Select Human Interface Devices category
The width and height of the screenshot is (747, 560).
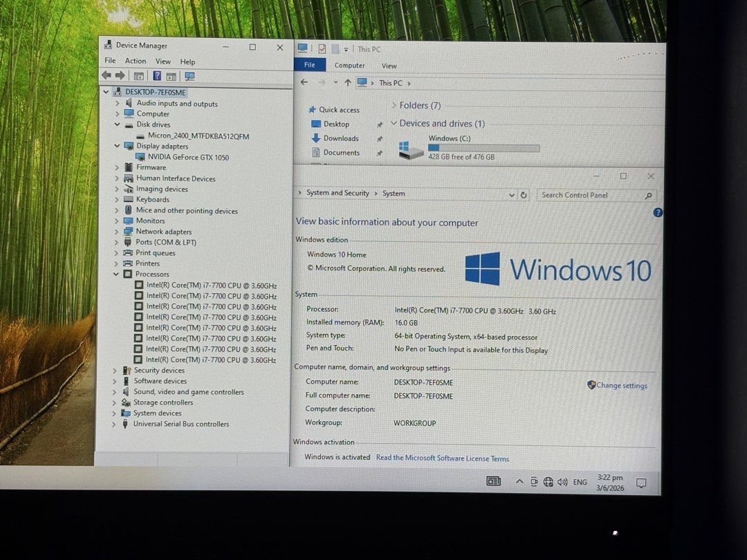click(176, 178)
